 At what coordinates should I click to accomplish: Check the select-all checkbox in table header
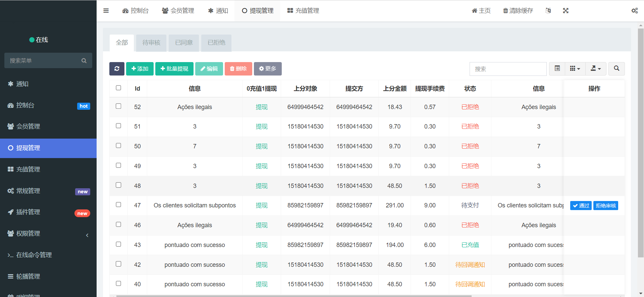[118, 88]
